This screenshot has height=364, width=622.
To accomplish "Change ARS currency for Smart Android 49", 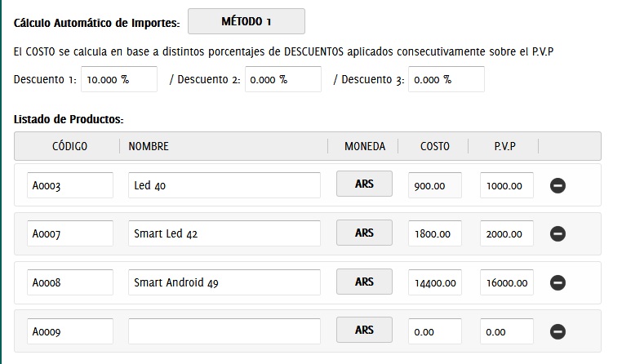I will (364, 282).
